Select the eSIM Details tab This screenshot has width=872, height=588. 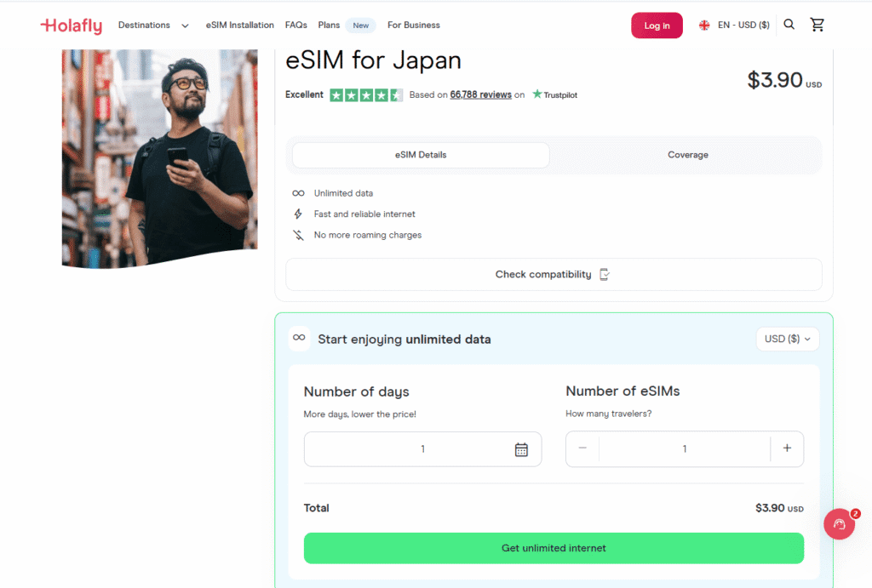tap(420, 155)
